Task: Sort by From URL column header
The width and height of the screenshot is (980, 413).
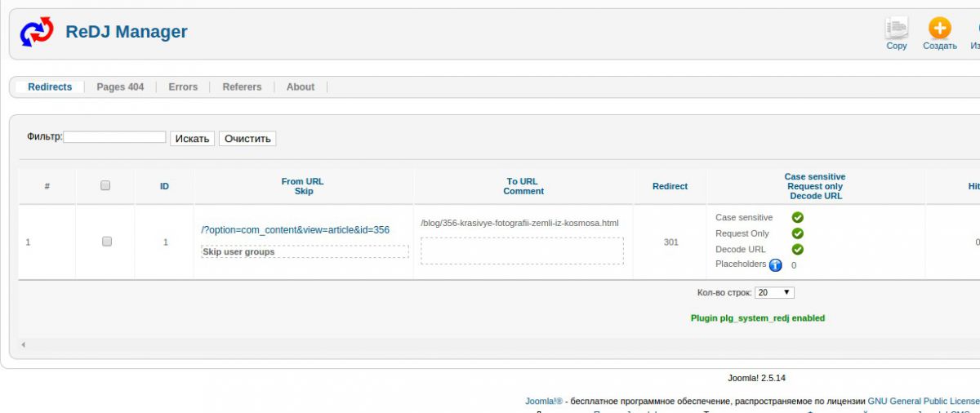Action: (x=303, y=181)
